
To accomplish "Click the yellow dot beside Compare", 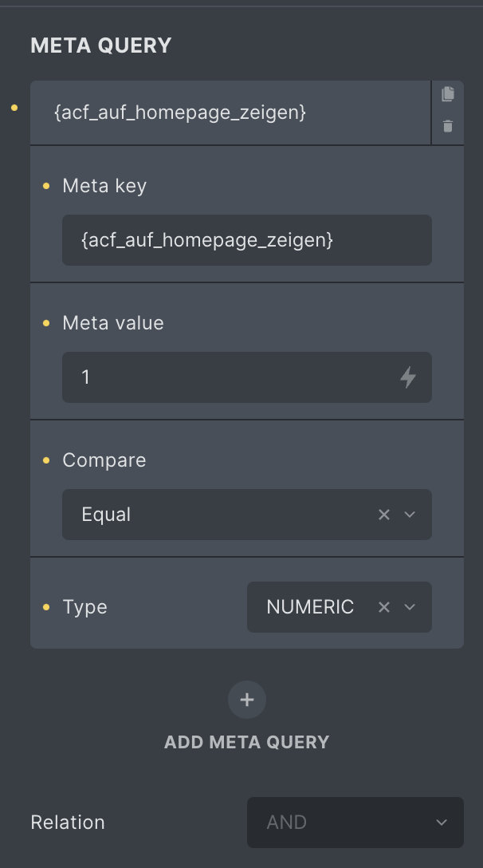I will tap(46, 460).
